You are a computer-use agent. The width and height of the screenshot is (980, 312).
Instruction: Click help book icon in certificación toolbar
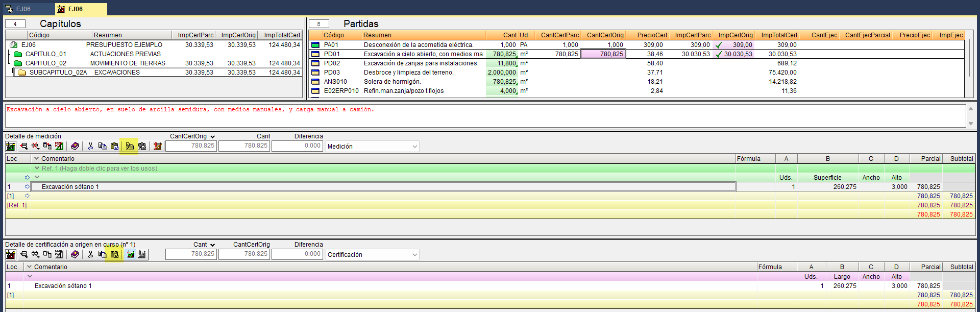click(x=75, y=254)
